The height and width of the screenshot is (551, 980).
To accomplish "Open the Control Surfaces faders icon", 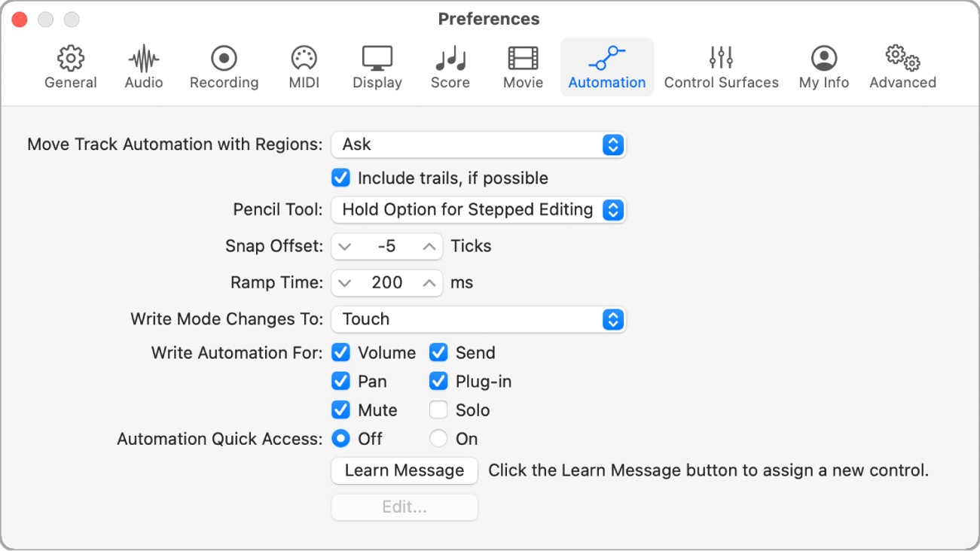I will click(x=721, y=66).
